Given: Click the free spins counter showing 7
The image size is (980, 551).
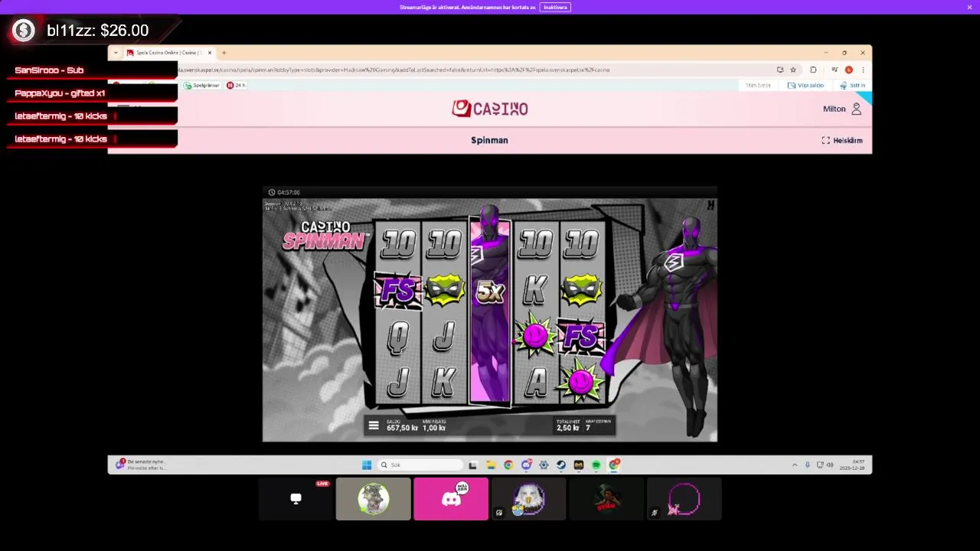Looking at the screenshot, I should 588,428.
